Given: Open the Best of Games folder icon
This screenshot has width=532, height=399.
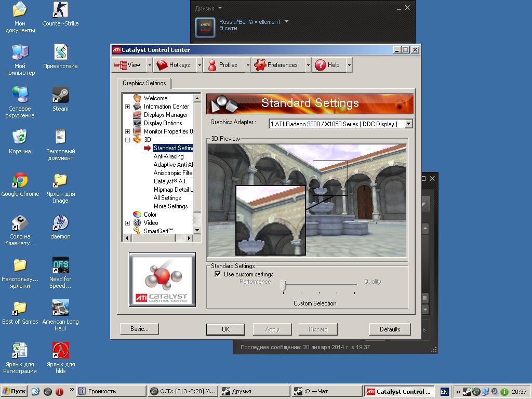Looking at the screenshot, I should point(20,312).
